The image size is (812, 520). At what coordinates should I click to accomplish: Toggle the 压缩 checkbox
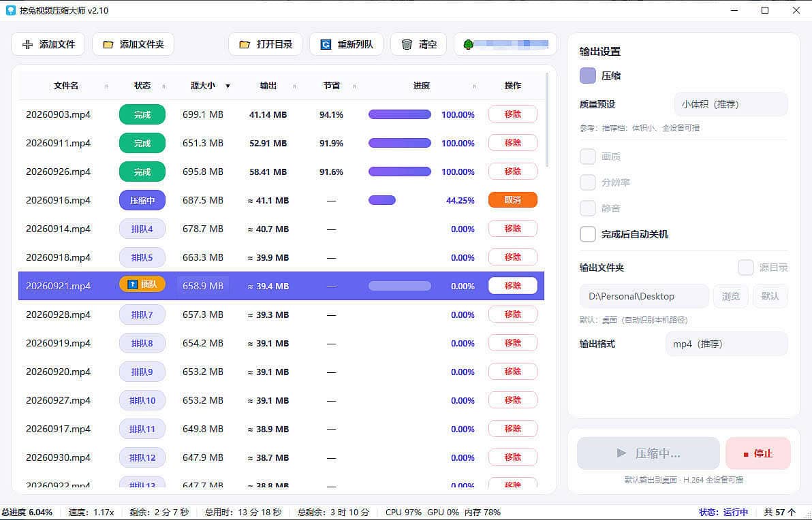click(x=588, y=76)
